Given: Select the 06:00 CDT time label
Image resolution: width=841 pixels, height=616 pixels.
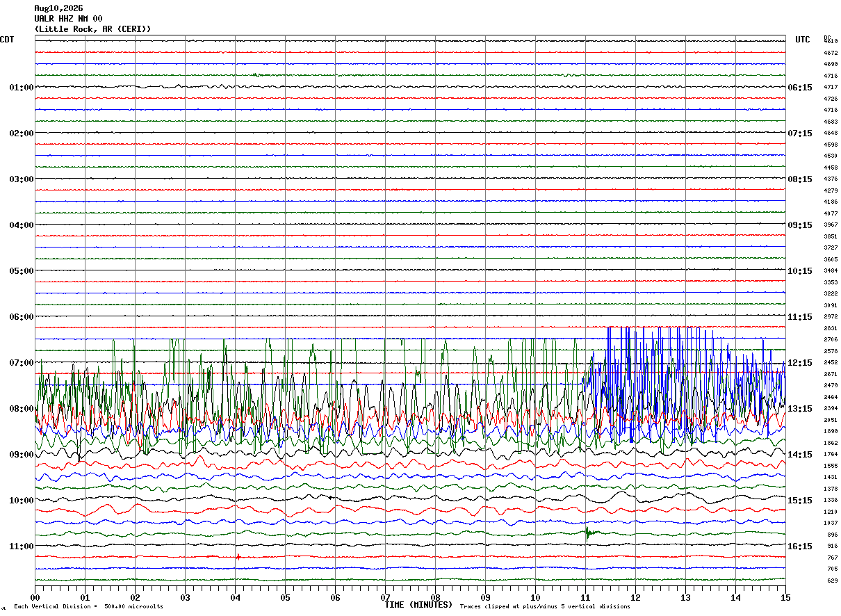Looking at the screenshot, I should pyautogui.click(x=21, y=317).
